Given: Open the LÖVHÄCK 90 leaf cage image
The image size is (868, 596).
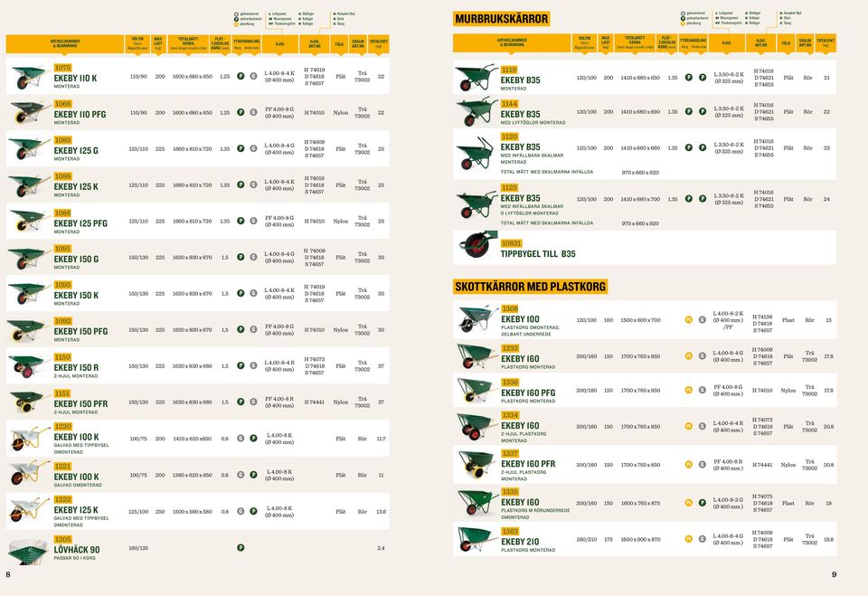Looking at the screenshot, I should coord(29,551).
